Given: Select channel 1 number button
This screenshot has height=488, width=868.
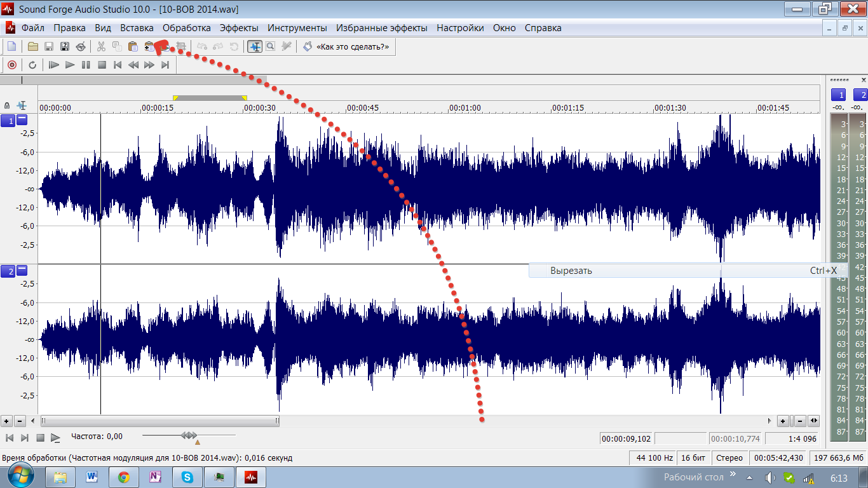Looking at the screenshot, I should pos(8,120).
